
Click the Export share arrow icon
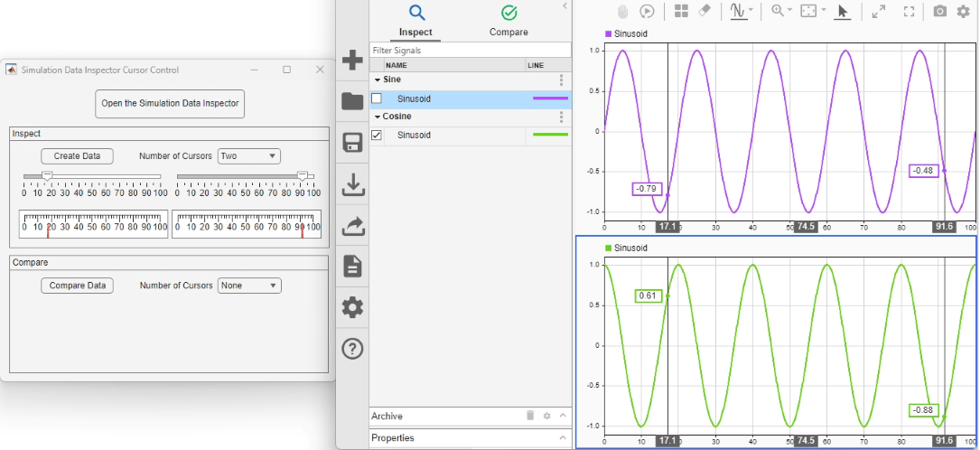[352, 225]
